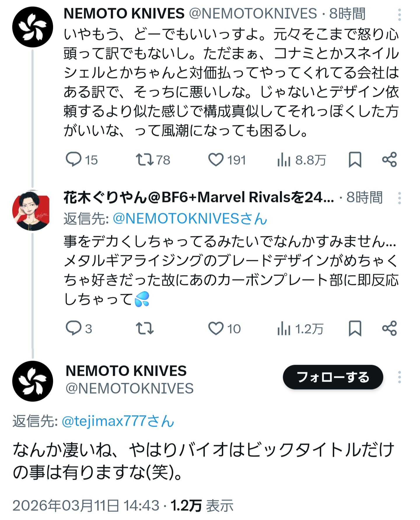Open NEMOTO KNIVES avatar on top tweet
The image size is (420, 520).
click(32, 27)
